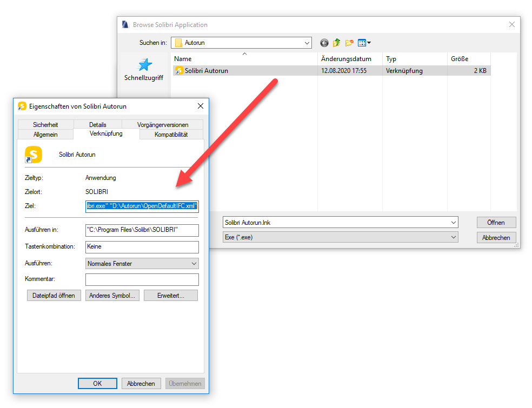Click the Tastenkombination field
Screen dimensions: 532x408
(x=142, y=247)
